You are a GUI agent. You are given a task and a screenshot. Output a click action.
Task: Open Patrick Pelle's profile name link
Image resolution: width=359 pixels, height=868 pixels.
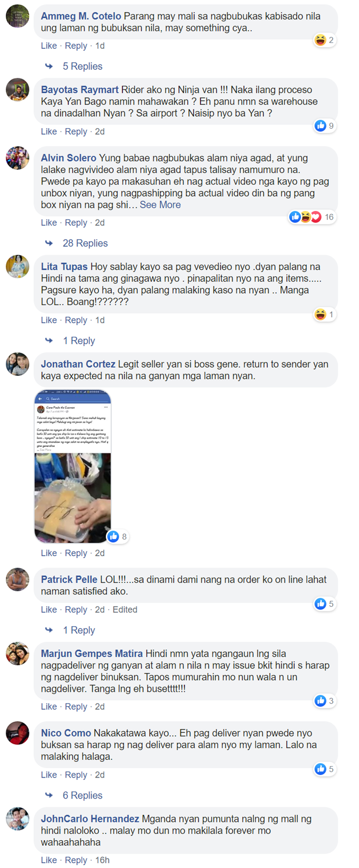pyautogui.click(x=69, y=580)
